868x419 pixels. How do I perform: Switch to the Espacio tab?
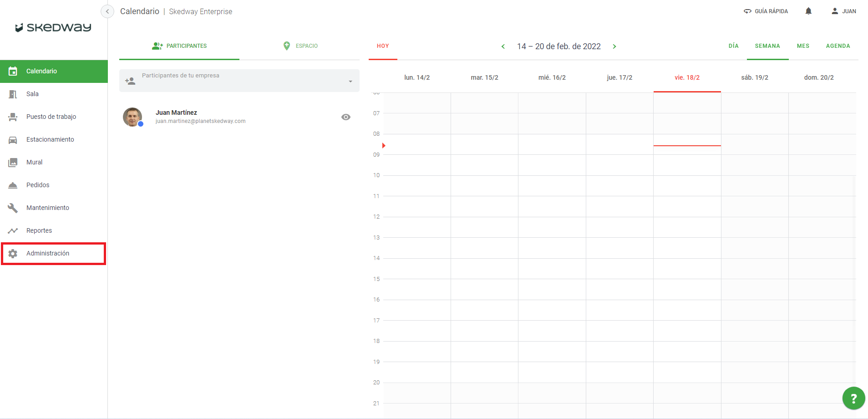pos(300,46)
